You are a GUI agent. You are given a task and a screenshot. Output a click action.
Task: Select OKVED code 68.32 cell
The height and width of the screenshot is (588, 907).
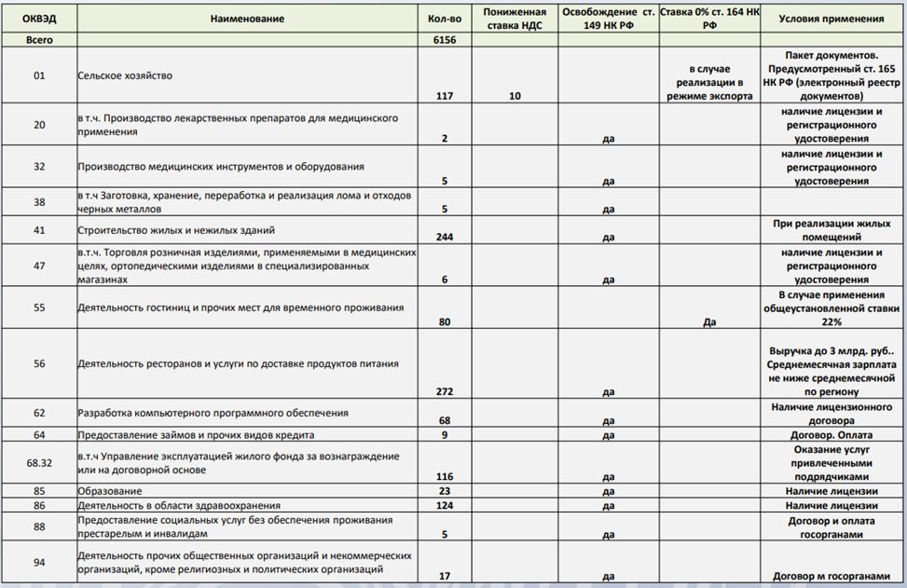[39, 462]
